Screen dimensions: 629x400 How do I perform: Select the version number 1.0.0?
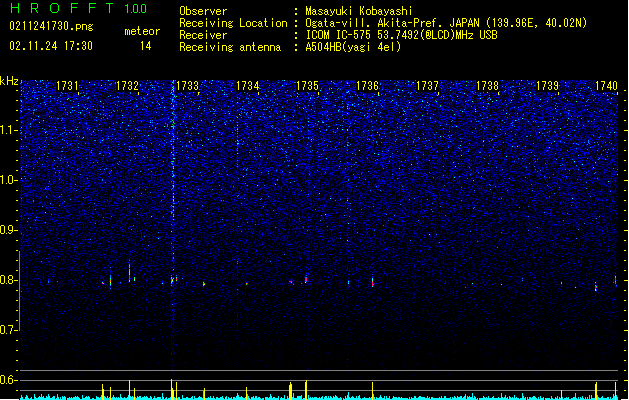(135, 9)
